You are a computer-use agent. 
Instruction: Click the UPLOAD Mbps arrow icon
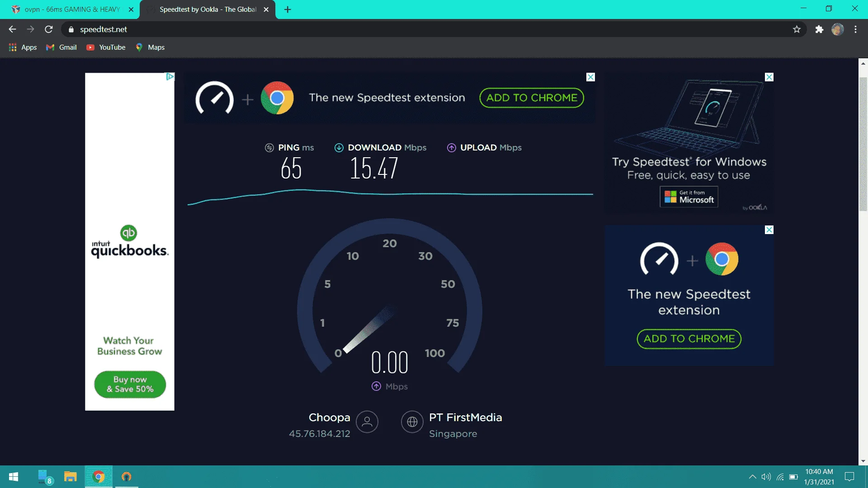tap(451, 148)
